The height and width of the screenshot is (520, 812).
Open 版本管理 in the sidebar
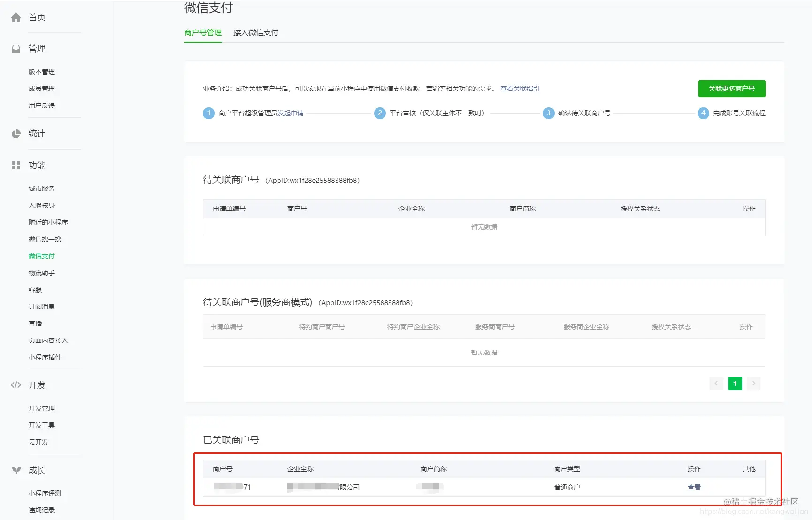pyautogui.click(x=42, y=72)
